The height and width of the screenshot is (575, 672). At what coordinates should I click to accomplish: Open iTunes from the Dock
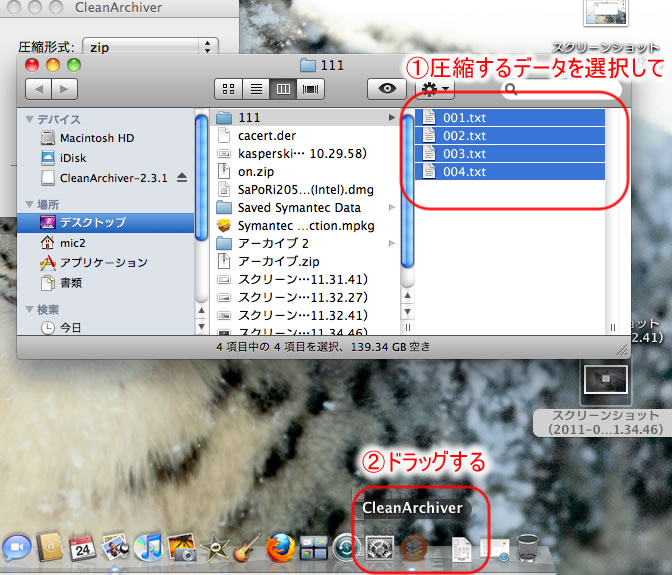pos(148,548)
